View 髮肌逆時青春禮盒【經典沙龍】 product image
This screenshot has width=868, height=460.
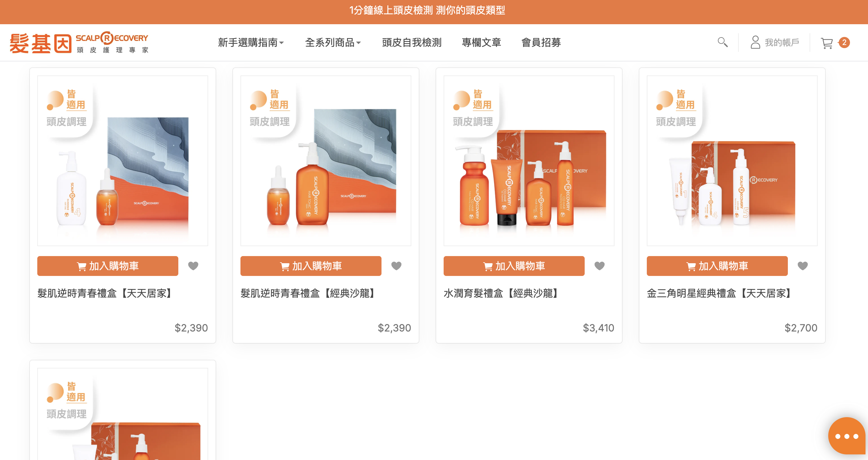pos(326,161)
